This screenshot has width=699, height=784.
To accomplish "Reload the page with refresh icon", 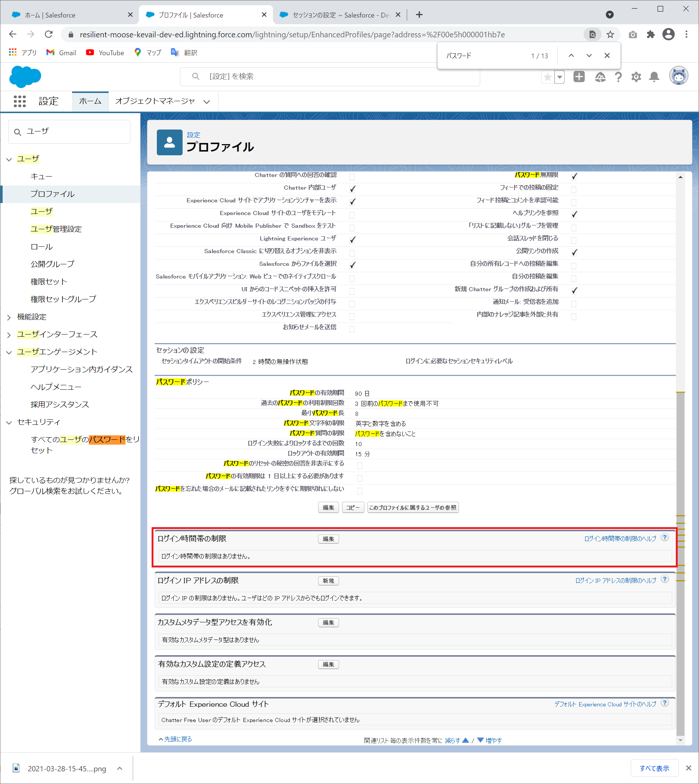I will pyautogui.click(x=49, y=35).
